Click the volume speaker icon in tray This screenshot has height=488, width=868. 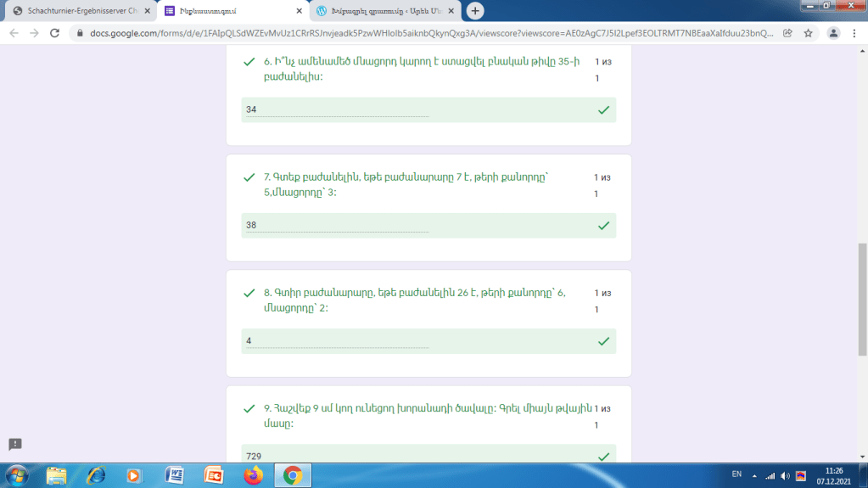coord(785,475)
